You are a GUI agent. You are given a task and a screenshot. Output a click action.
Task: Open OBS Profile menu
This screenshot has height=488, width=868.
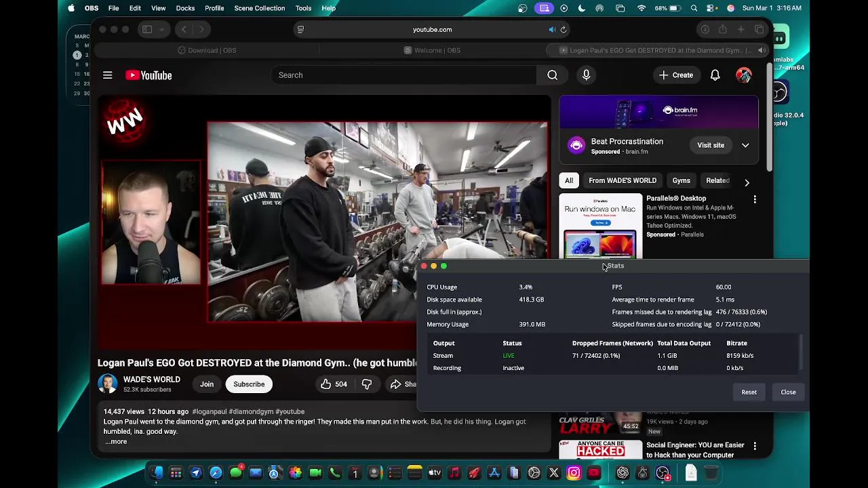coord(214,8)
